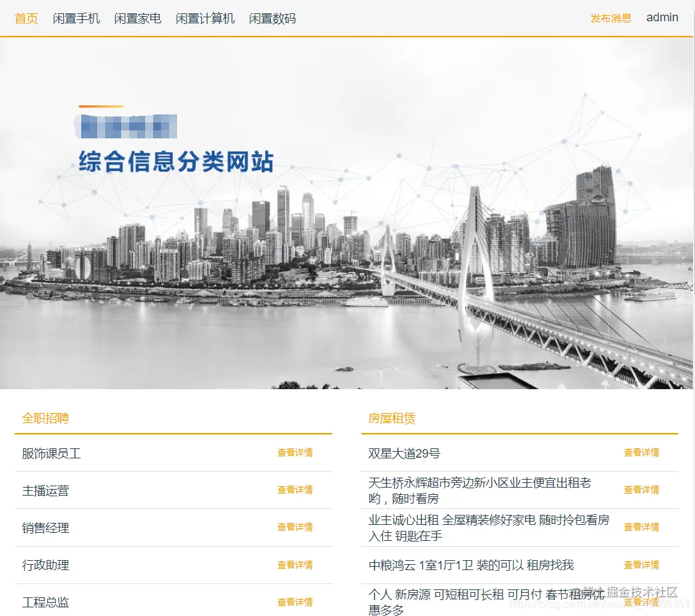695x616 pixels.
Task: View details for 工程总监
Action: (295, 602)
